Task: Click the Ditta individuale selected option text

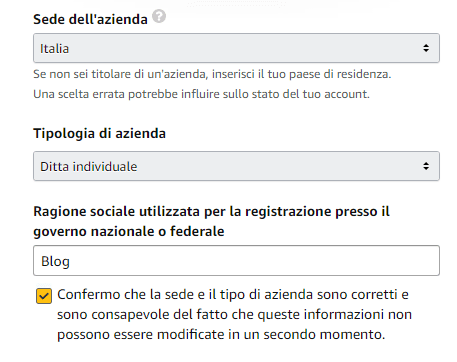Action: [89, 167]
